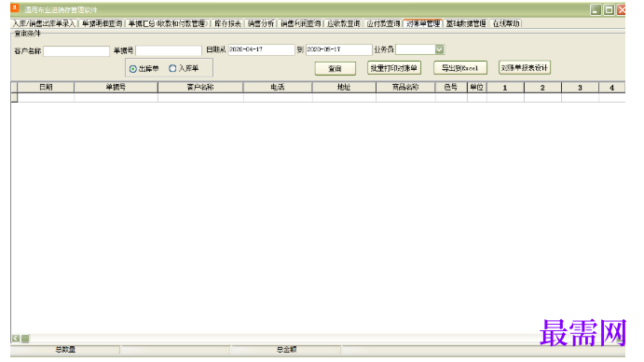
Task: Open the 应收款查询 tab
Action: tap(343, 23)
